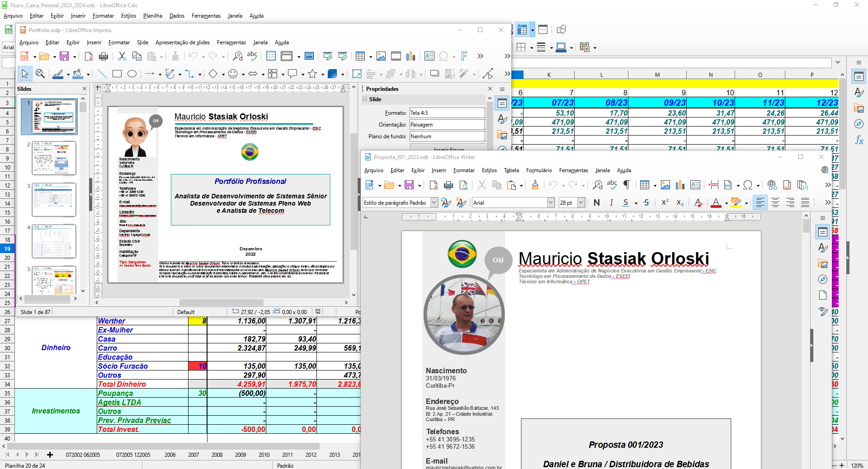The image size is (868, 469).
Task: Insert text box icon in Impress toolbar
Action: click(x=429, y=56)
